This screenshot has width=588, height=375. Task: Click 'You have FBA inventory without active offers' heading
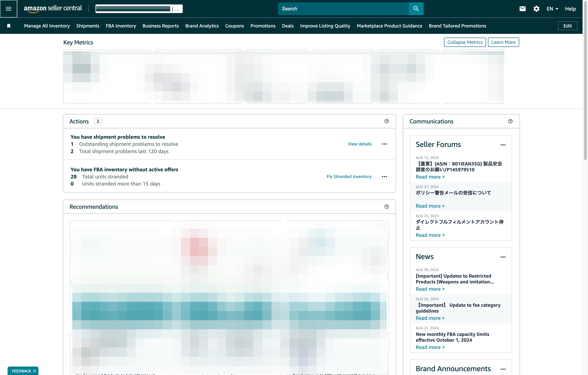click(x=124, y=169)
